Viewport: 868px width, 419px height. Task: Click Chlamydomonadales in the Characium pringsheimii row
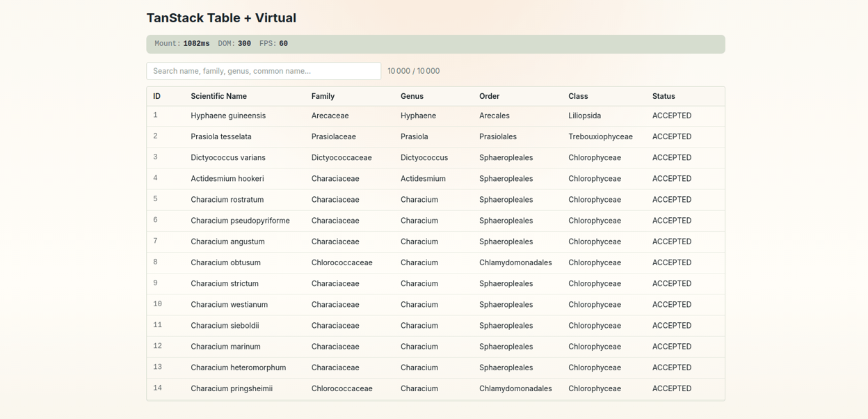(515, 388)
